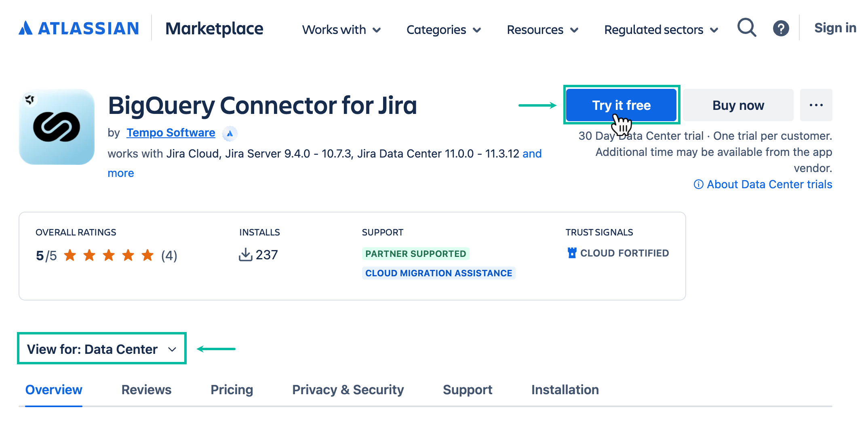Click the 5/5 rating score
Image resolution: width=868 pixels, height=433 pixels.
pyautogui.click(x=46, y=256)
